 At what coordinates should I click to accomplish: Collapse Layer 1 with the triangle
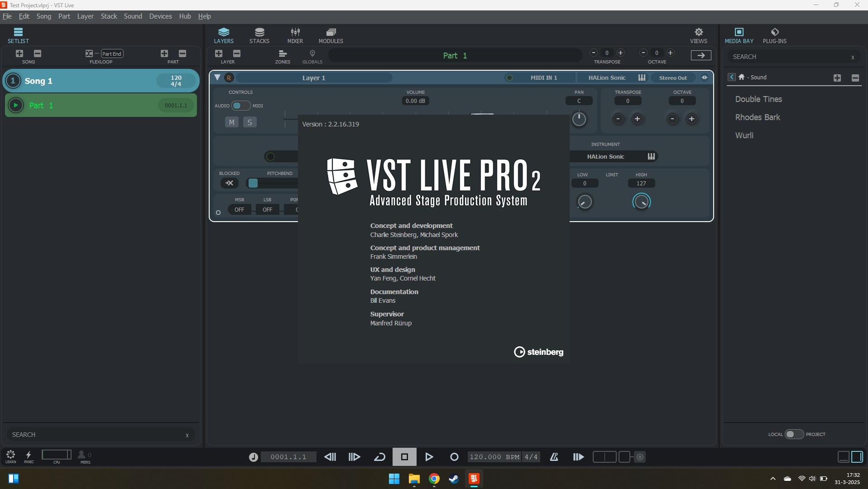tap(217, 77)
